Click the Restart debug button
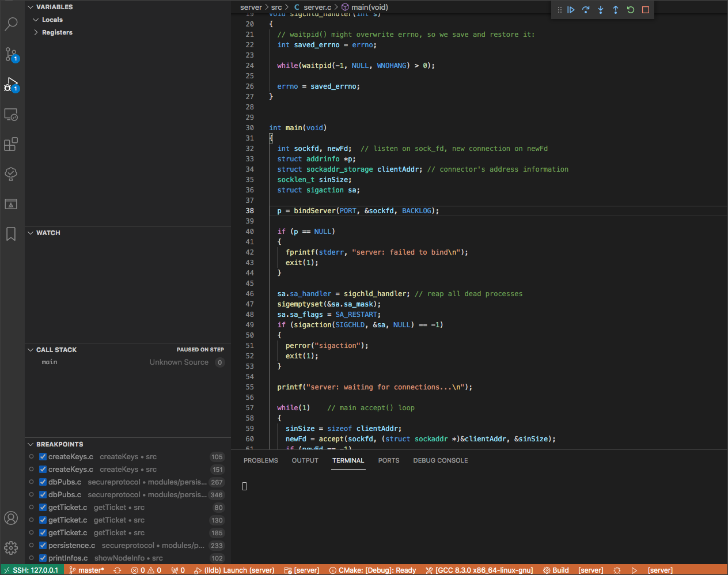The image size is (728, 575). 631,10
